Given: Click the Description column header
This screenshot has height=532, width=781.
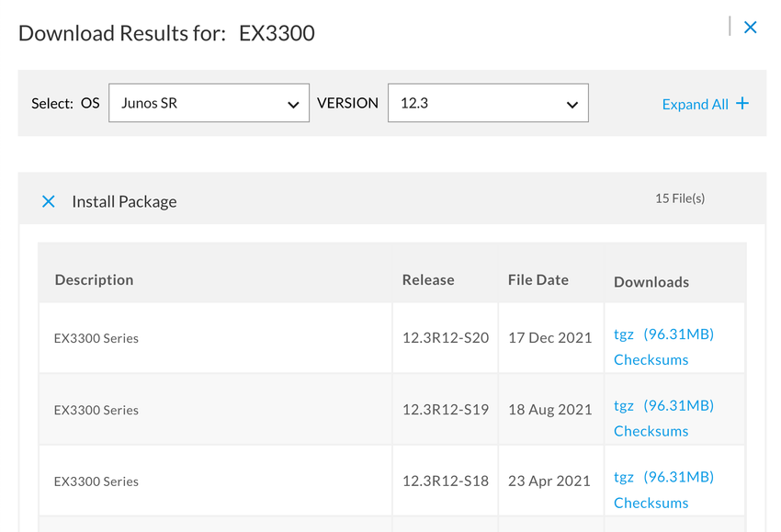Looking at the screenshot, I should coord(94,280).
